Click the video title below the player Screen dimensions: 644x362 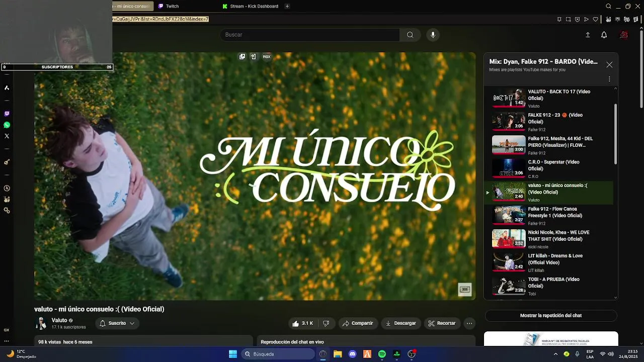point(99,309)
